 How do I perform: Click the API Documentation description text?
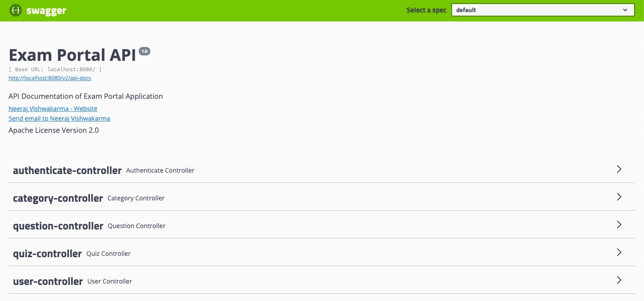(85, 96)
